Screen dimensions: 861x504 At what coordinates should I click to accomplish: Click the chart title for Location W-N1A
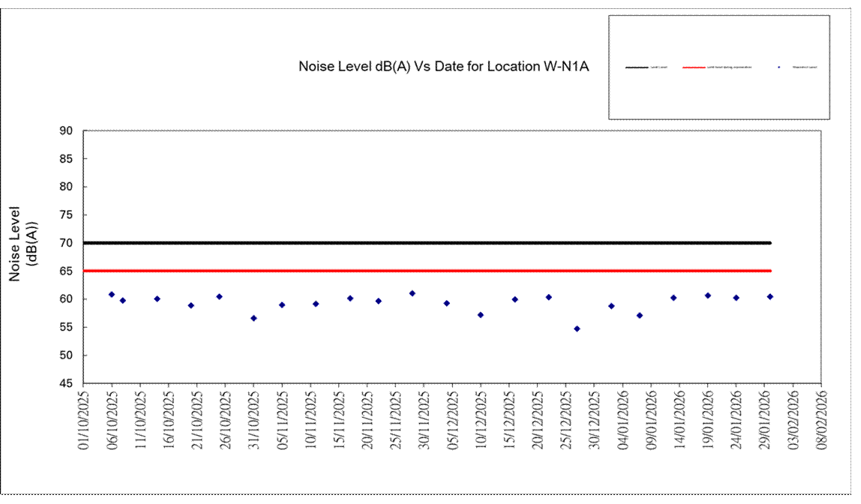click(x=443, y=67)
